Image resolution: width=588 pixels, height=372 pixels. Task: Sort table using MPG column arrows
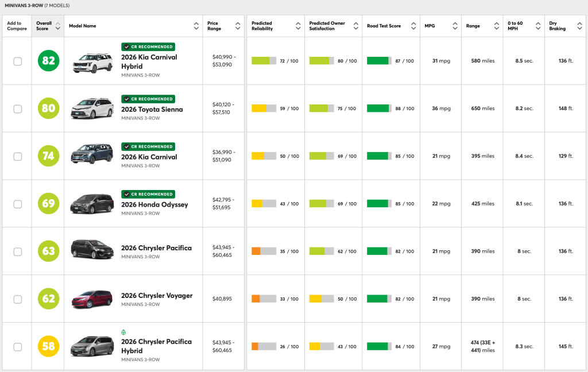tap(455, 26)
